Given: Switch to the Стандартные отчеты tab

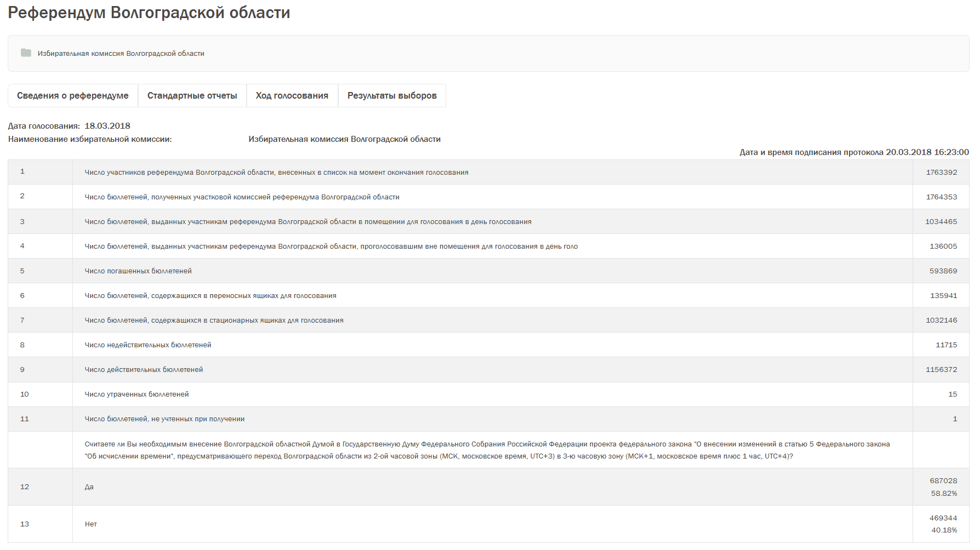Looking at the screenshot, I should 192,96.
